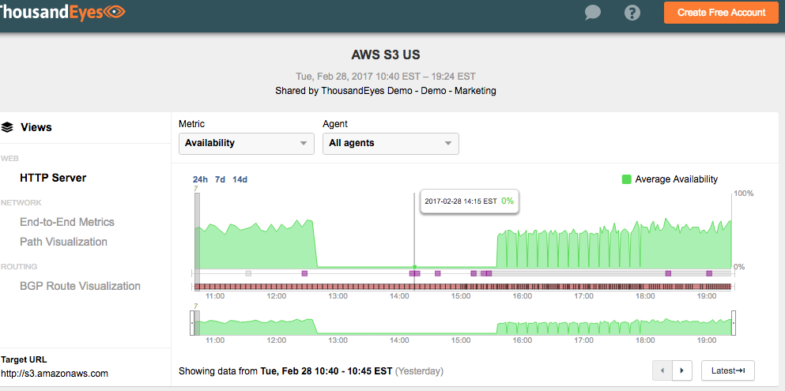Go to next time interval arrow
785x391 pixels.
pos(681,370)
